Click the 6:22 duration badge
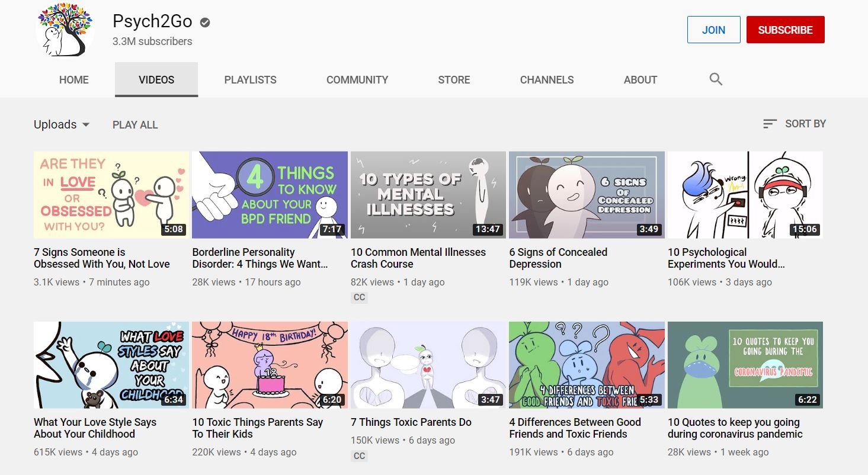Viewport: 868px width, 475px height. coord(808,399)
